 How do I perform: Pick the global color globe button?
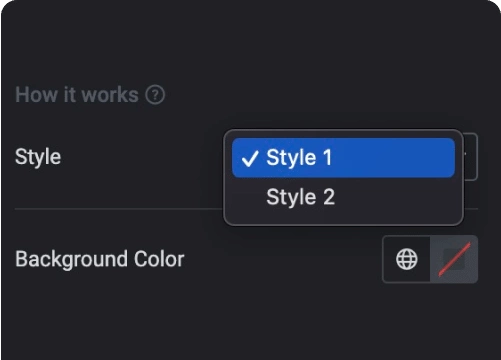[x=406, y=259]
